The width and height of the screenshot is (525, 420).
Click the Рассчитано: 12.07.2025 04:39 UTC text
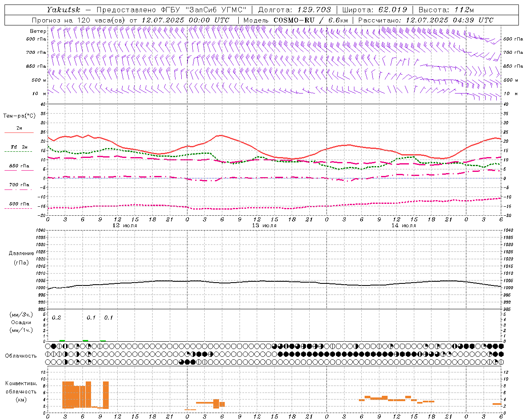[x=426, y=20]
